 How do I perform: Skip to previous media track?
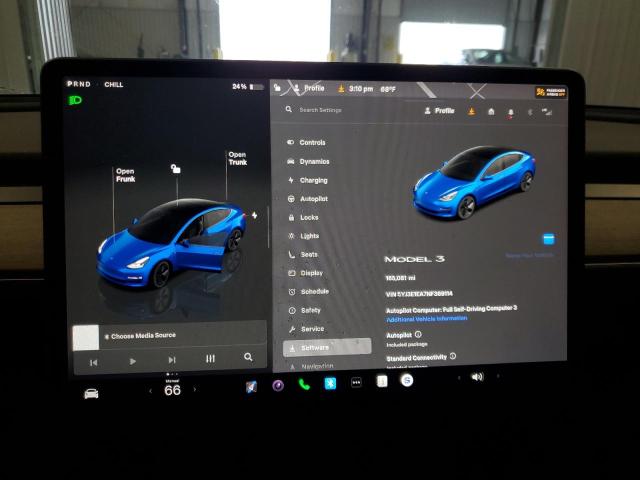(x=93, y=362)
